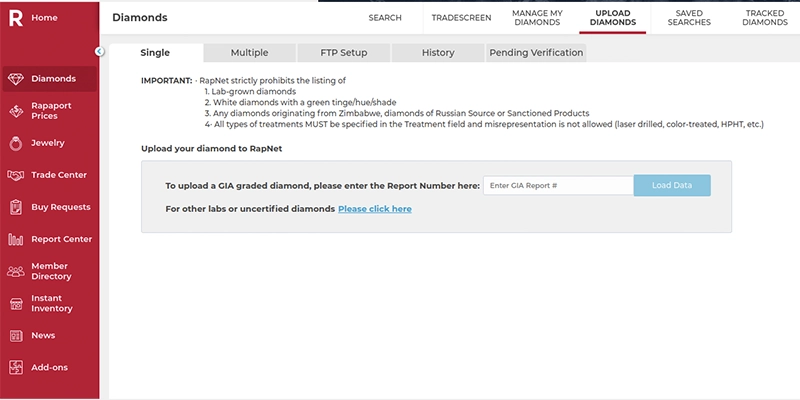Open the FTP Setup tab
This screenshot has width=800, height=400.
[x=344, y=53]
